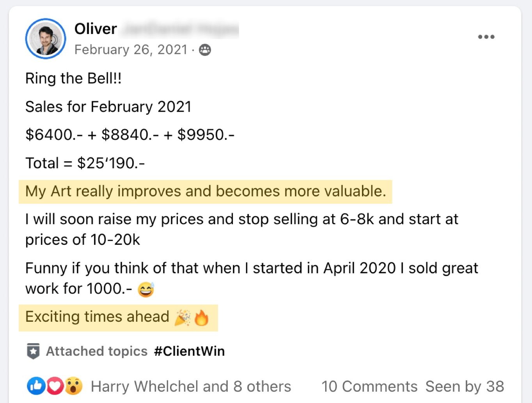532x403 pixels.
Task: Click the group audience privacy icon
Action: [x=205, y=50]
